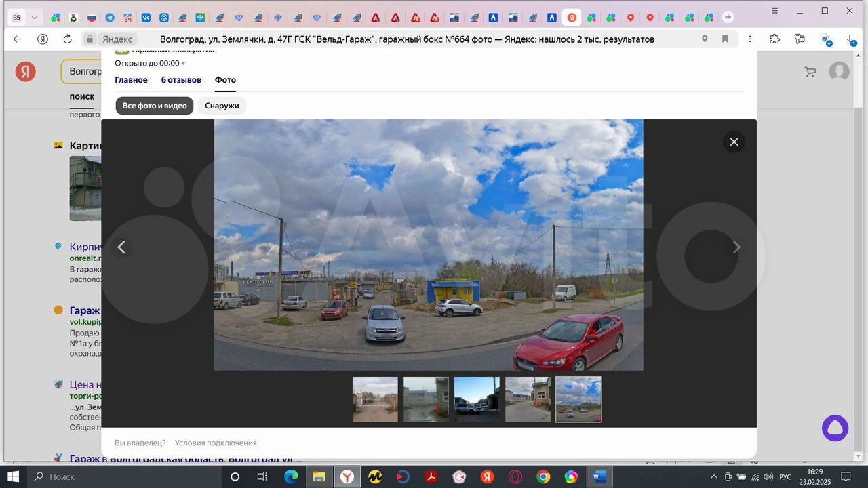
Task: Advance to the next photo using right arrow
Action: pyautogui.click(x=736, y=247)
